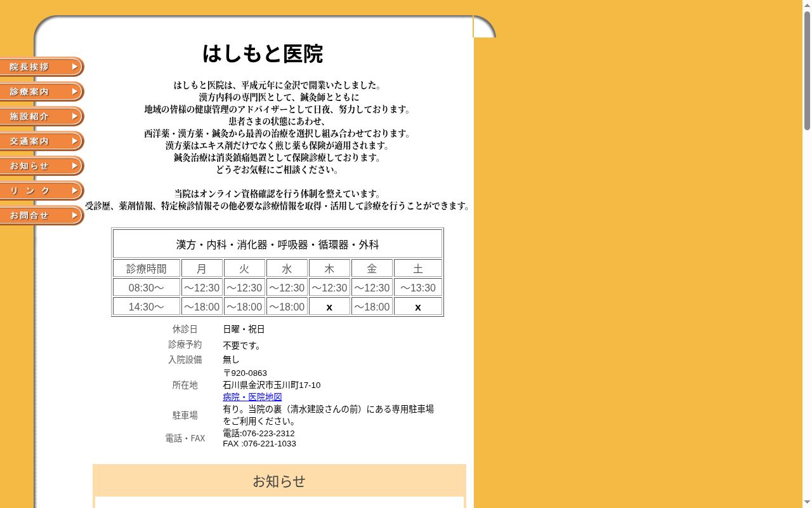Click the x in Thursday afternoon cell
Viewport: 812px width, 508px height.
click(329, 307)
